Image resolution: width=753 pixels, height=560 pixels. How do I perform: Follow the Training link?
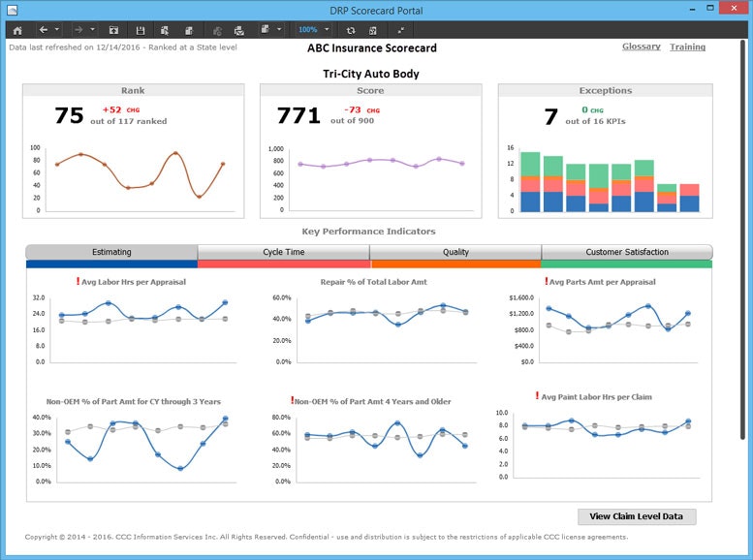(687, 47)
